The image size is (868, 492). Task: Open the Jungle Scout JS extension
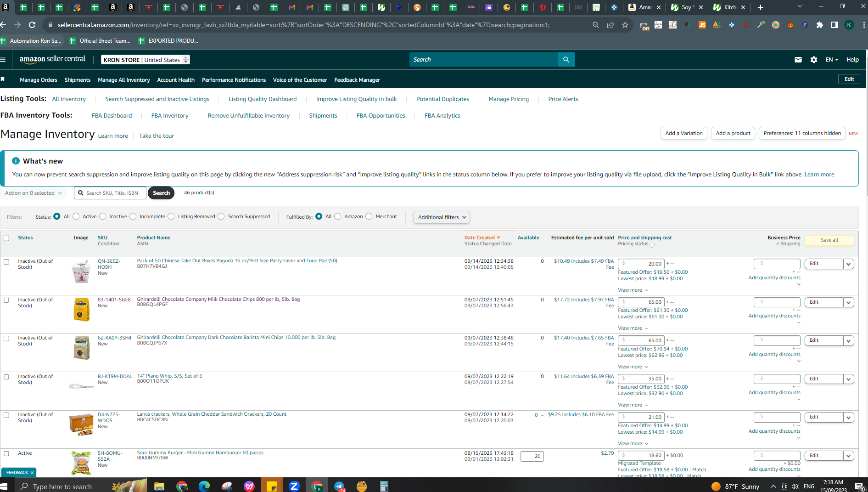[702, 25]
